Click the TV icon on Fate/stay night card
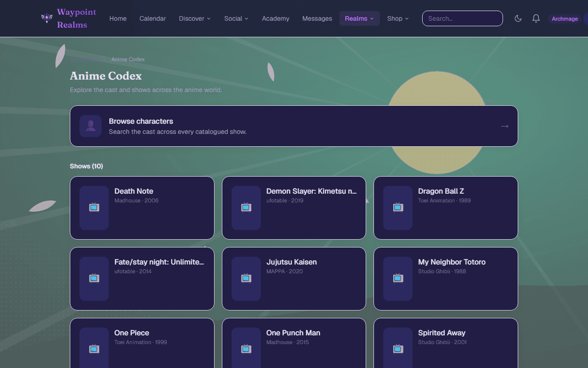 tap(94, 278)
